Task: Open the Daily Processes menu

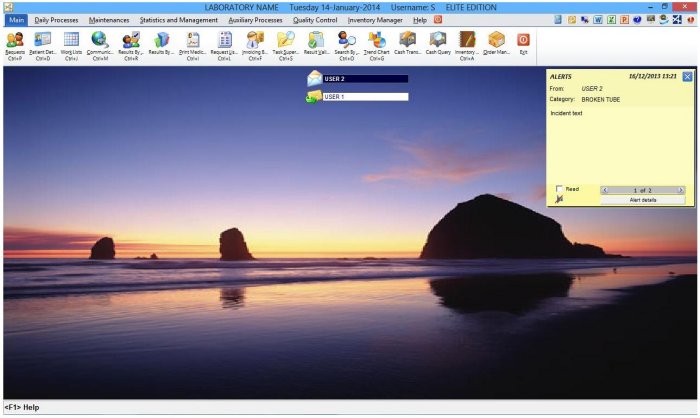Action: (x=56, y=19)
